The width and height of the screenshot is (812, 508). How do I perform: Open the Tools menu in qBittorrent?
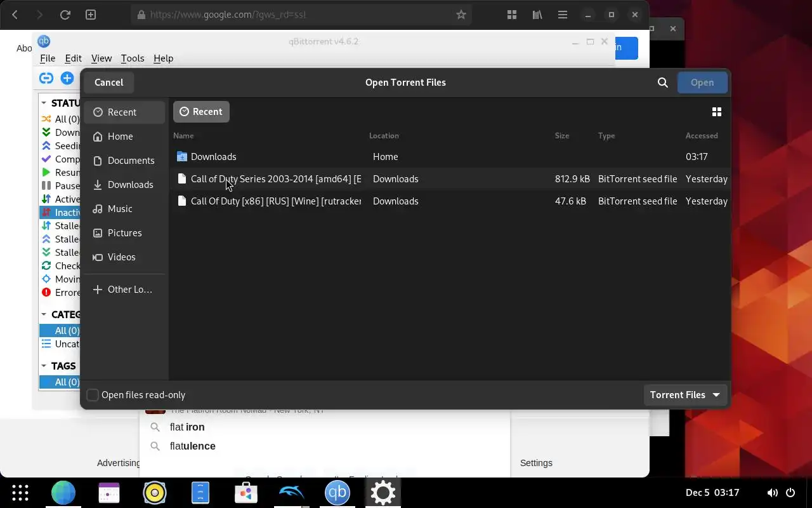pos(133,58)
